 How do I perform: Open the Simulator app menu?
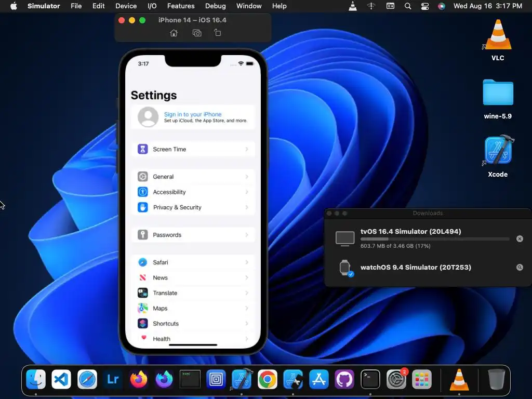(x=44, y=6)
